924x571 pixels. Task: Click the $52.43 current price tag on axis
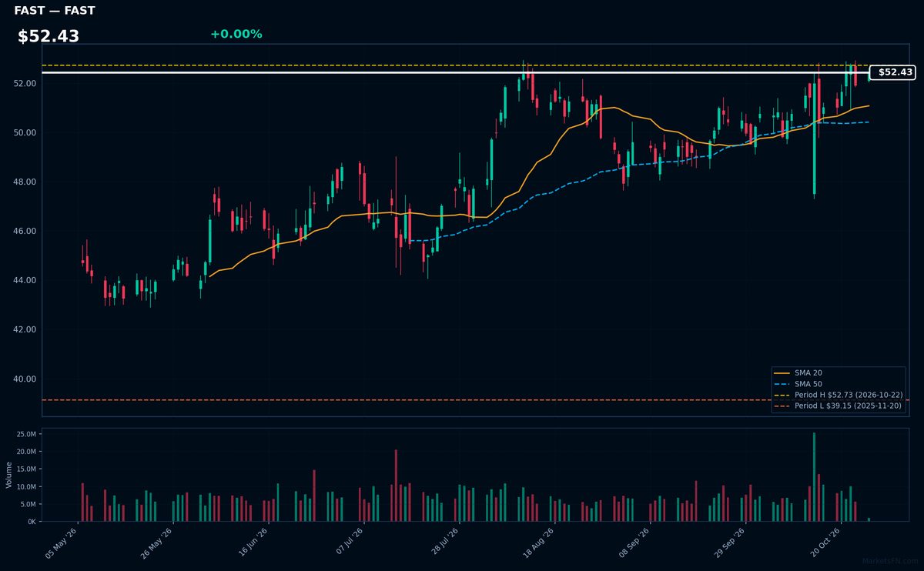892,72
